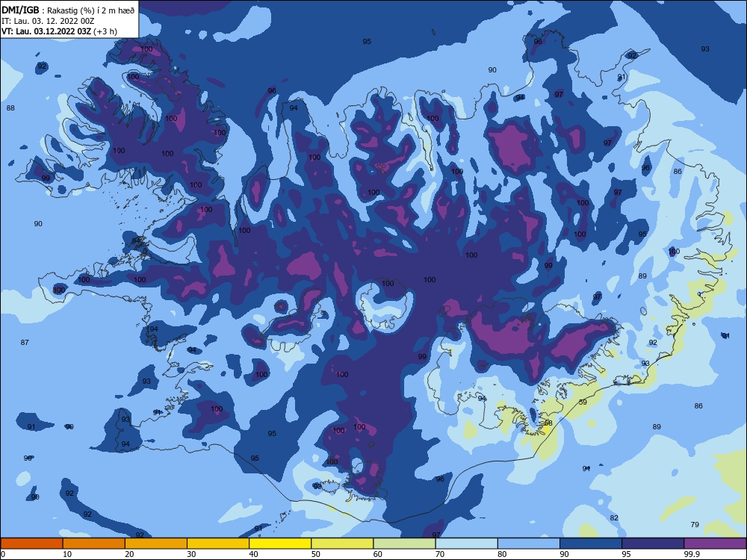Click the '79' humidity value on the map
The width and height of the screenshot is (747, 560).
click(695, 525)
